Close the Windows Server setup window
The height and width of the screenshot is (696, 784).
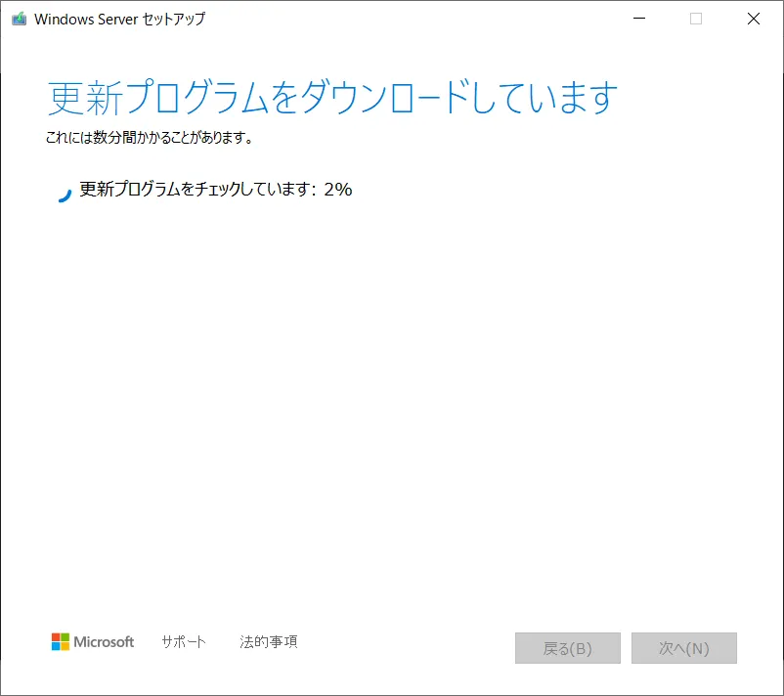coord(753,19)
